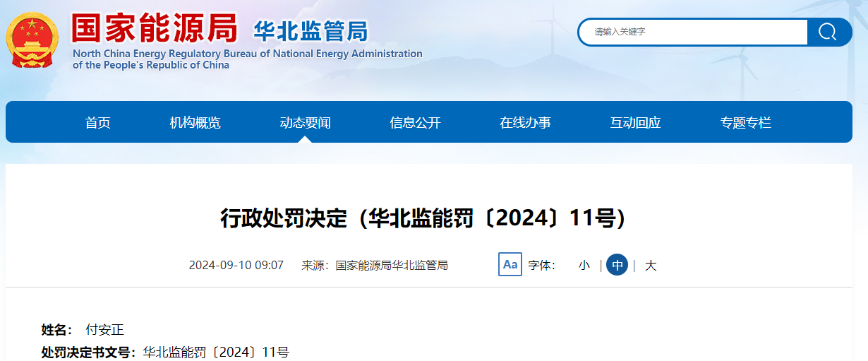Click the national emblem logo
The image size is (868, 361).
(x=34, y=40)
